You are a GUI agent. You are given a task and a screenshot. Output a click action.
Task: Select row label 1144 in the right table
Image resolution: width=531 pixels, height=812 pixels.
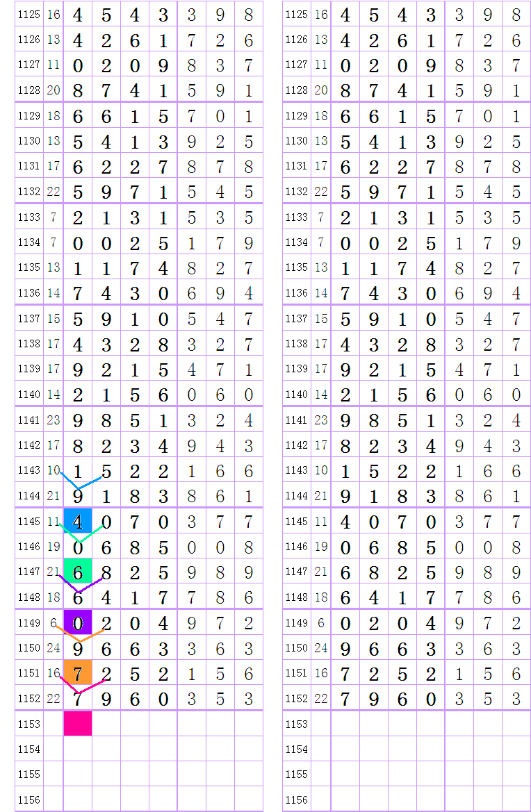coord(296,496)
